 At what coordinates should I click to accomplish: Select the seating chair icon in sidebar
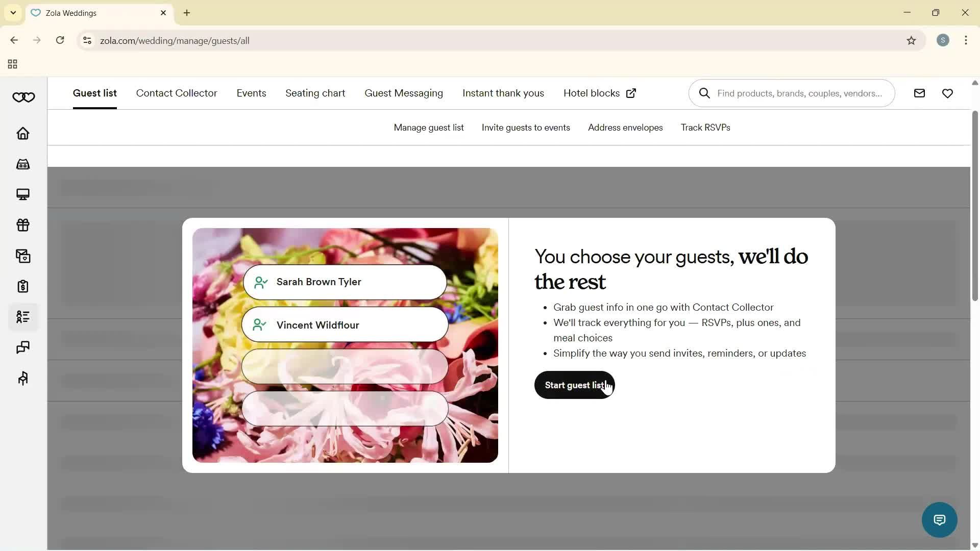pos(23,378)
